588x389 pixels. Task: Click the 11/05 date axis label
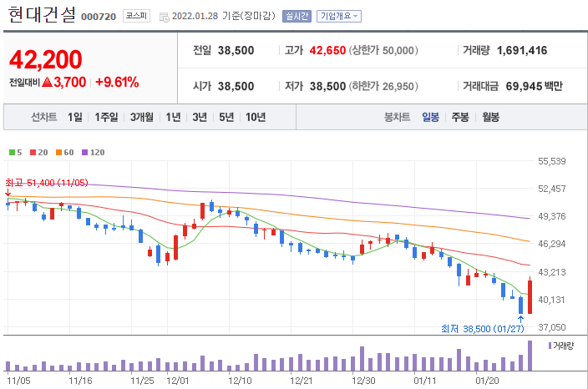18,381
